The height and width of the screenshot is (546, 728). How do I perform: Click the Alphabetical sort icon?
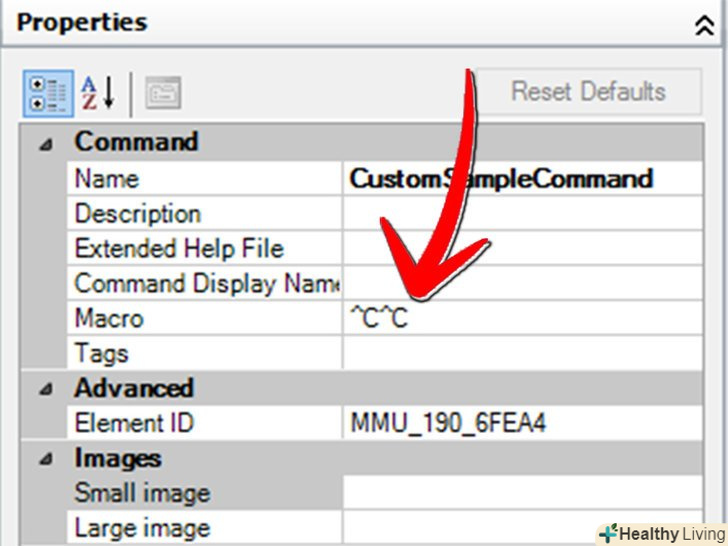[x=98, y=93]
